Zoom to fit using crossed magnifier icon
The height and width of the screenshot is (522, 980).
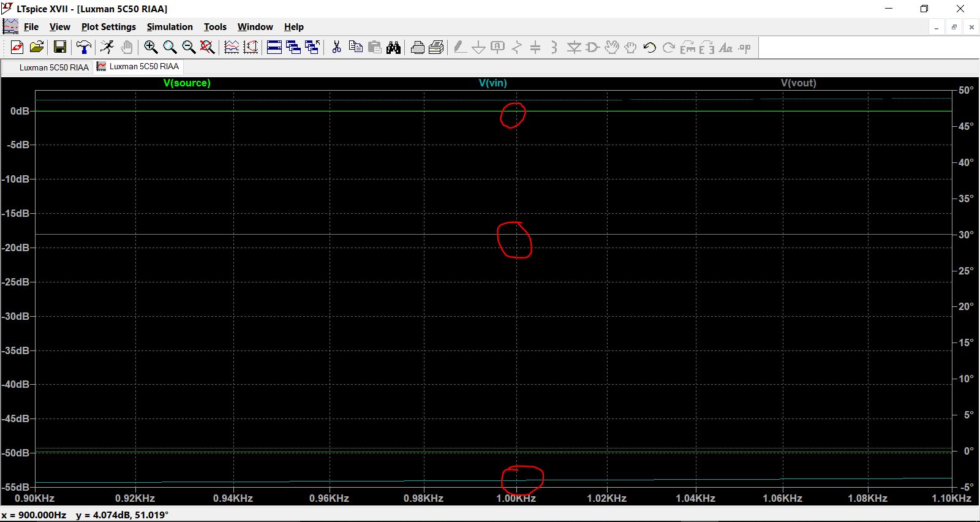[x=208, y=47]
